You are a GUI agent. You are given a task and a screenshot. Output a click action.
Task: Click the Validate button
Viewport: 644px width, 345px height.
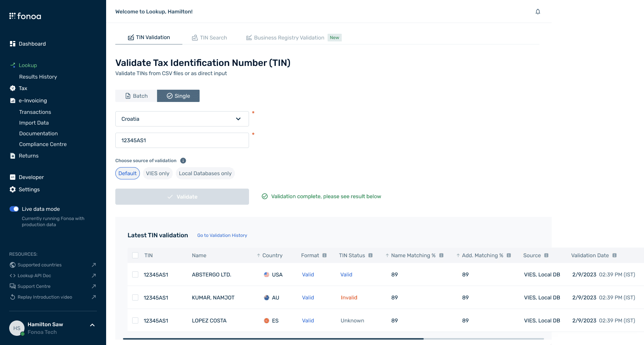182,197
